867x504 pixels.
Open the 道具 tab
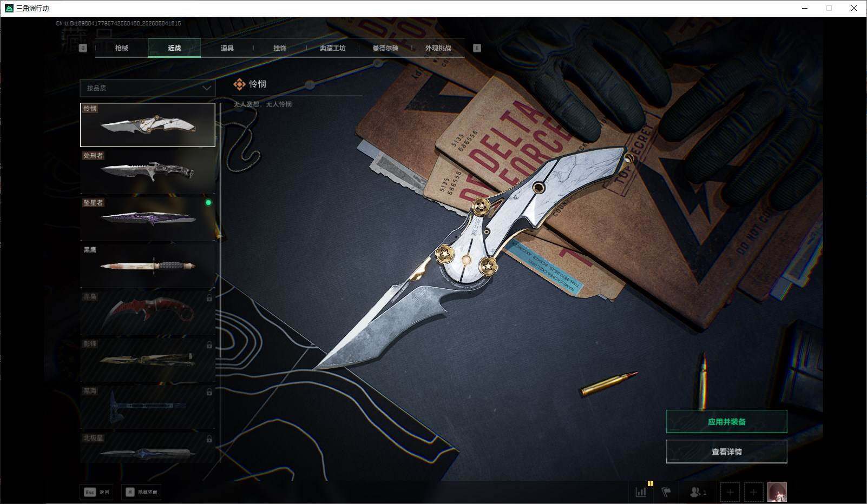(227, 48)
